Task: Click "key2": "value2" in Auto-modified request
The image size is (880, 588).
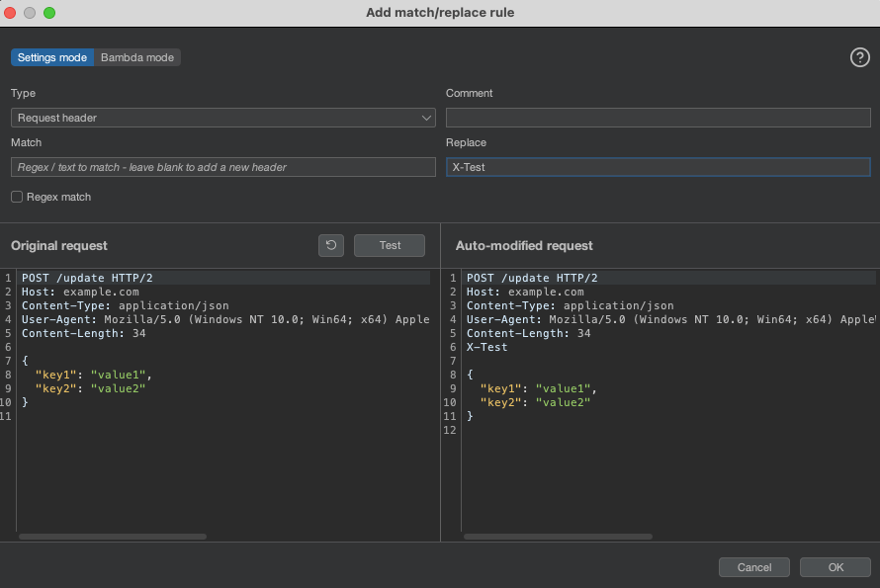Action: (535, 402)
